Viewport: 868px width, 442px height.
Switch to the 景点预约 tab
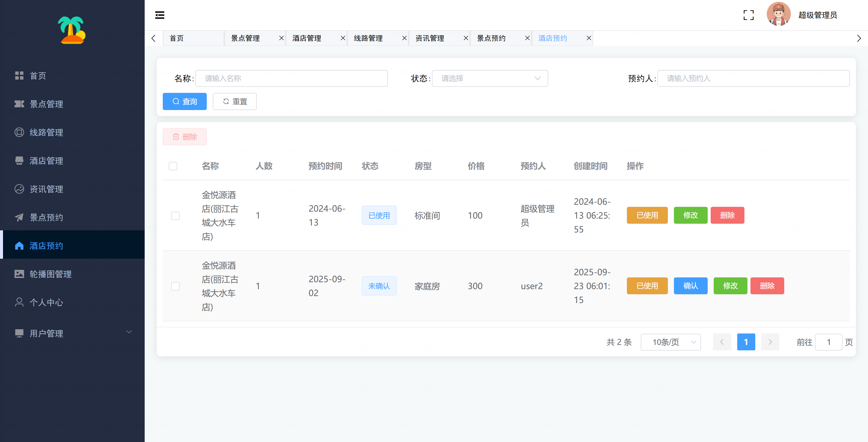[x=491, y=38]
